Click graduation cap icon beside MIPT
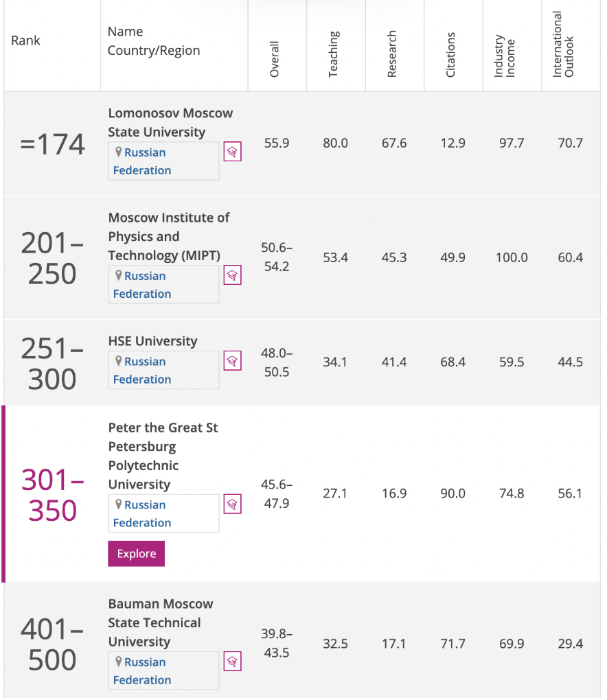The width and height of the screenshot is (607, 700). pos(232,275)
